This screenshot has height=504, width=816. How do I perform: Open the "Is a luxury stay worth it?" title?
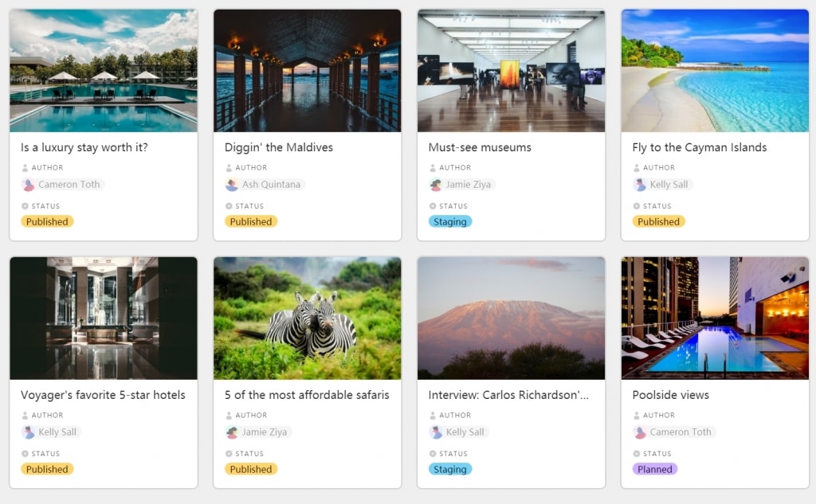click(x=84, y=147)
